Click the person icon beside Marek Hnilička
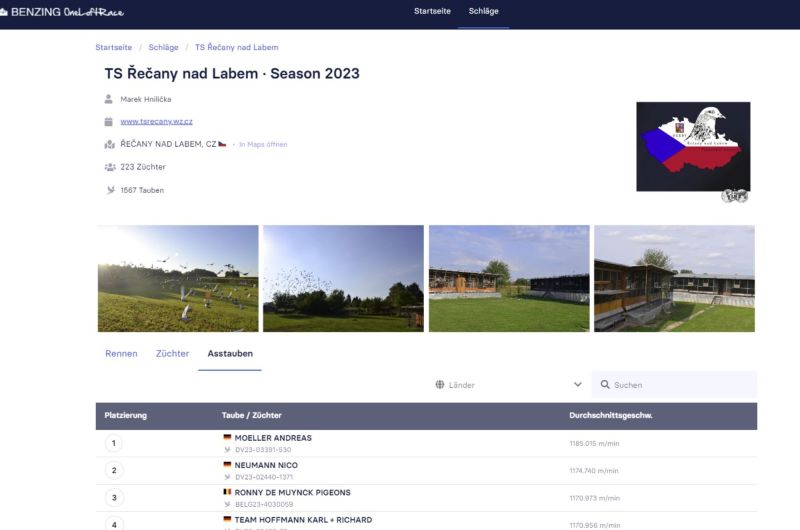This screenshot has height=530, width=800. click(109, 99)
